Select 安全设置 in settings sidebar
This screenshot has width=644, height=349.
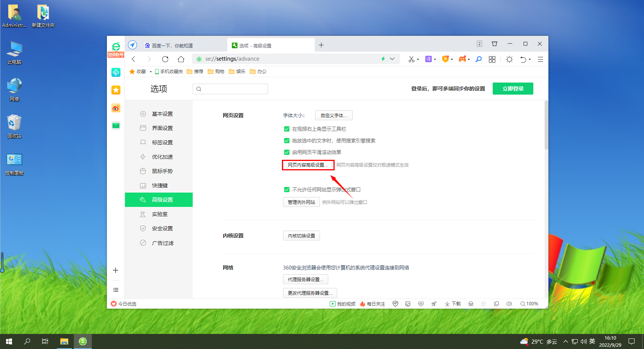(159, 228)
